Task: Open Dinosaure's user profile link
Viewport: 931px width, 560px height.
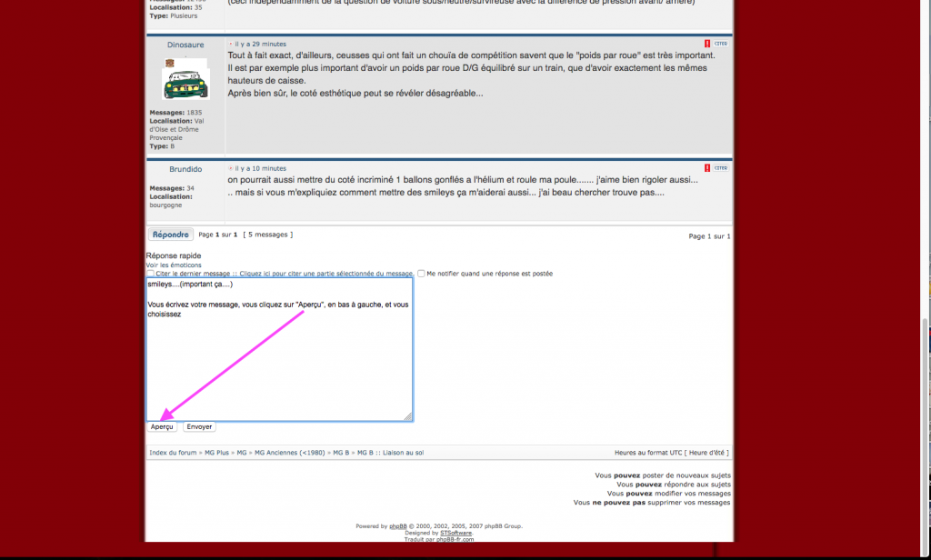Action: pos(185,45)
